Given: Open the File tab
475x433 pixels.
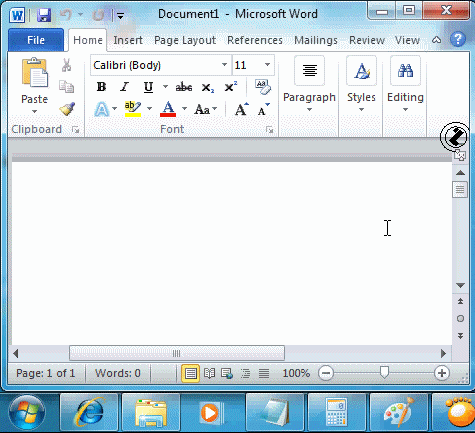Looking at the screenshot, I should pyautogui.click(x=36, y=40).
